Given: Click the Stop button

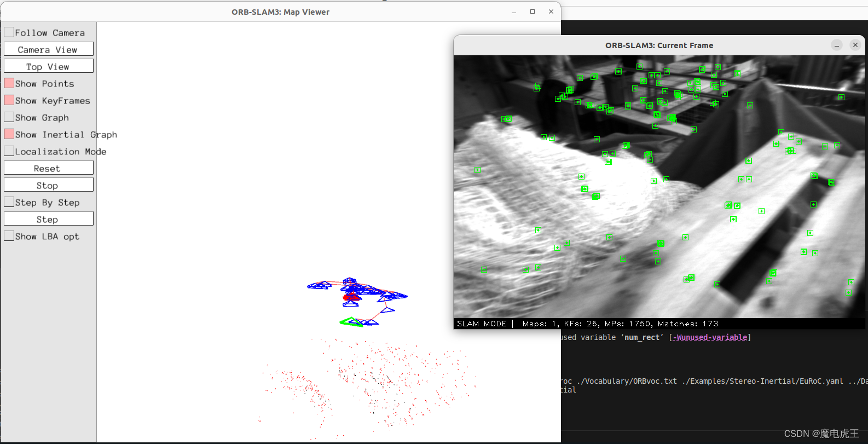Looking at the screenshot, I should click(x=49, y=185).
